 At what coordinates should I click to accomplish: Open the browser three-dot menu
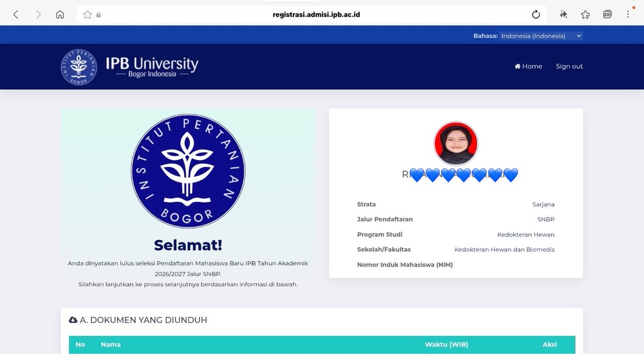click(x=628, y=14)
